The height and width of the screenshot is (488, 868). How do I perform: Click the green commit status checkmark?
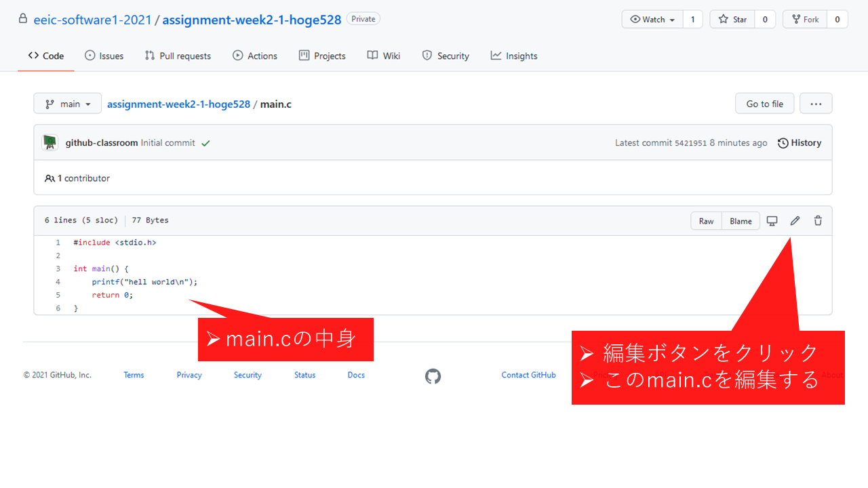pyautogui.click(x=205, y=143)
